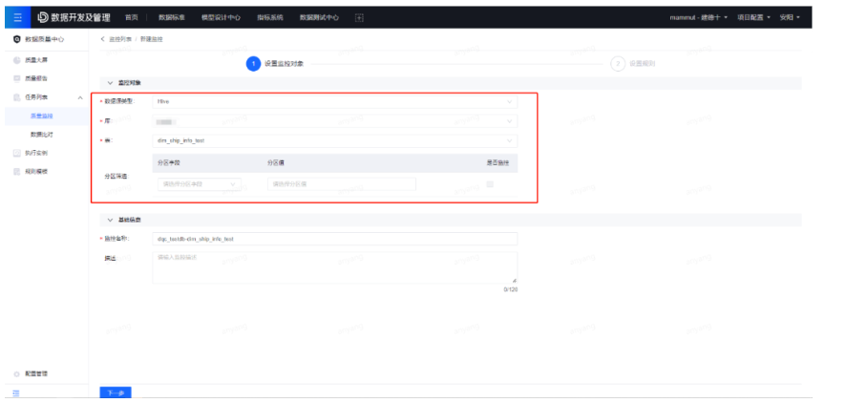Open 配置管理 via its gear icon
Image resolution: width=868 pixels, height=403 pixels.
click(16, 374)
